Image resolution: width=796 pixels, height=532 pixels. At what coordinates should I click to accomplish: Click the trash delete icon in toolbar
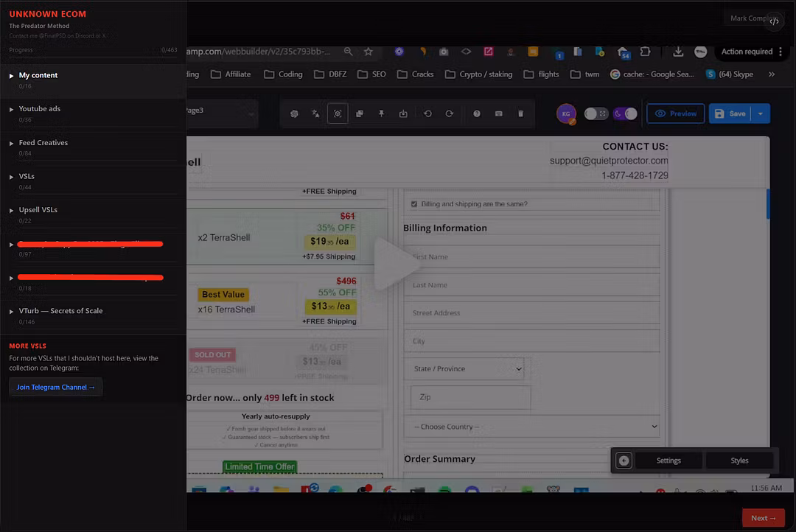click(520, 113)
